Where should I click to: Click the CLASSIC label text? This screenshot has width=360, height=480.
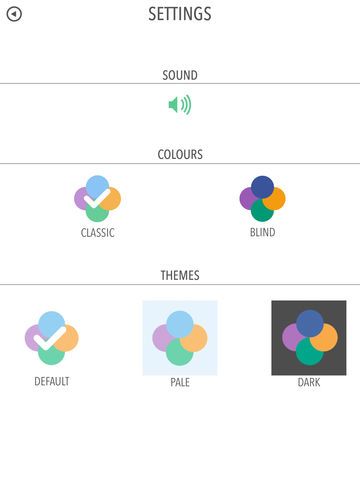click(98, 233)
